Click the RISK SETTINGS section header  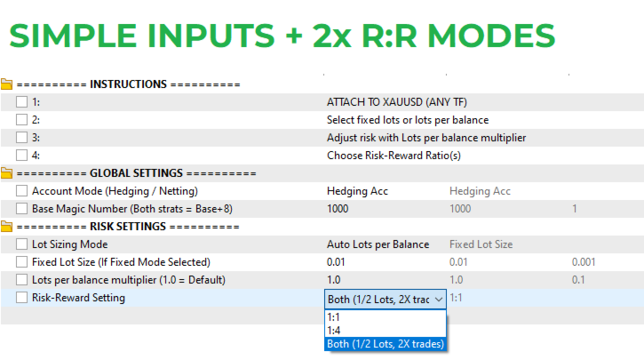[x=128, y=227]
